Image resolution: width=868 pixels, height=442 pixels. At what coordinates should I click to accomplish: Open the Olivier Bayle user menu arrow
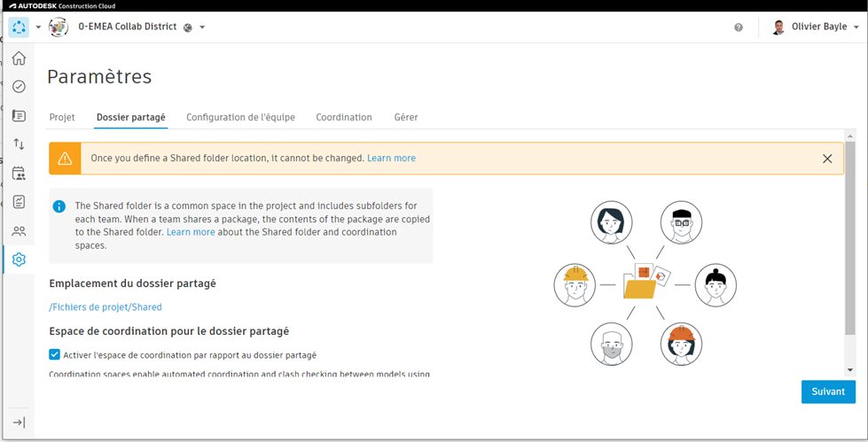point(856,27)
